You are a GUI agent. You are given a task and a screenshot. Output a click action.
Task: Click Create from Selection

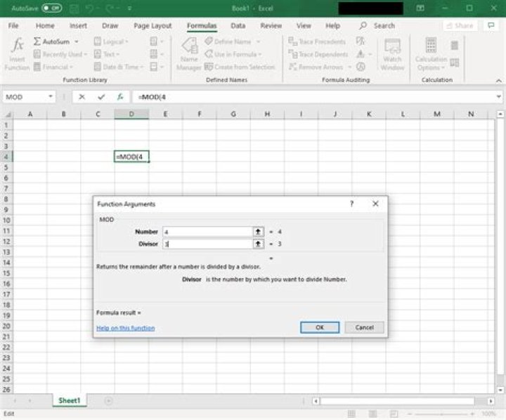point(240,67)
